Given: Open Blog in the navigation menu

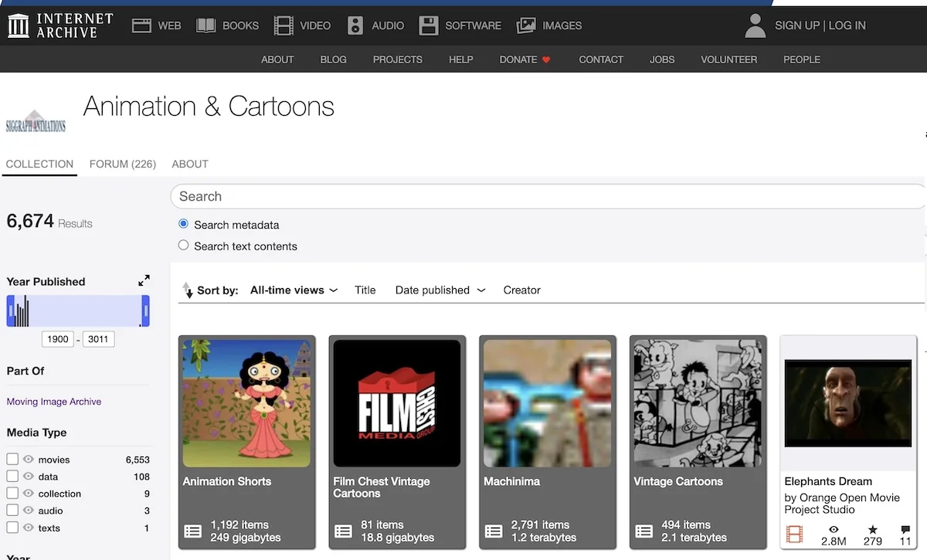Looking at the screenshot, I should (x=333, y=59).
